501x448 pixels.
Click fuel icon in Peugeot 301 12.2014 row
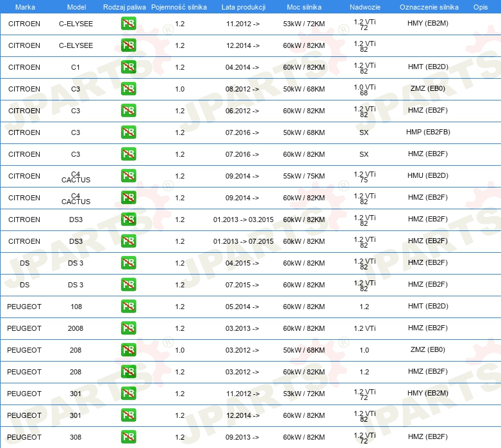(x=128, y=415)
